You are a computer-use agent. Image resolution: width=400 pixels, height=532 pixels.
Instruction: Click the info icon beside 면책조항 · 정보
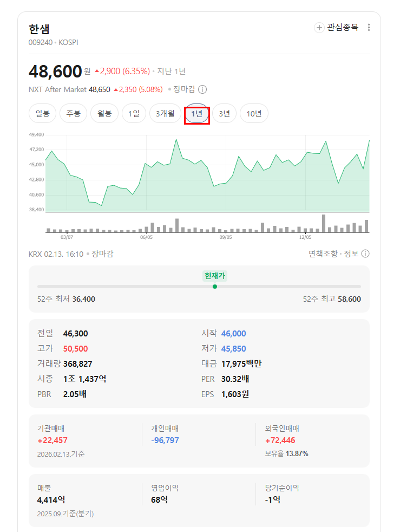pos(365,254)
